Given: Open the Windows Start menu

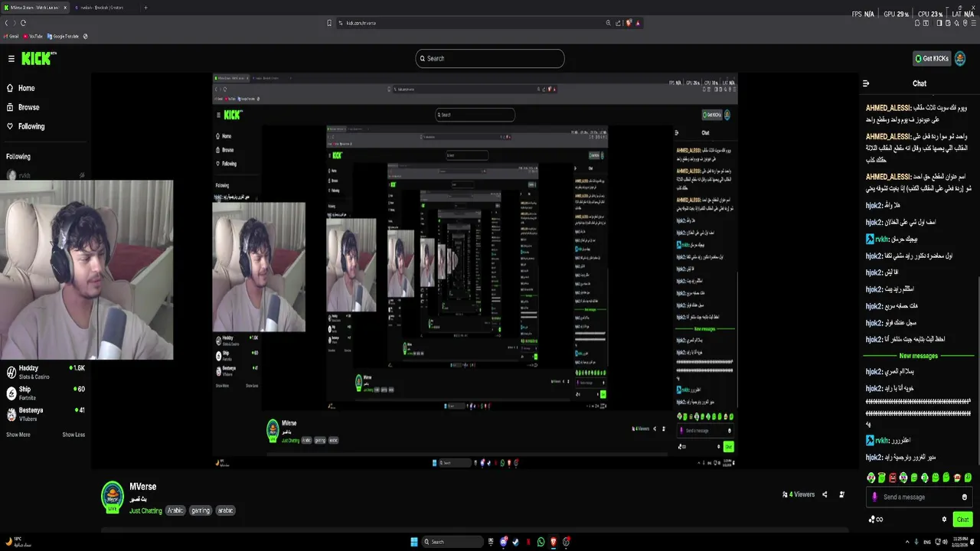Looking at the screenshot, I should click(x=414, y=542).
